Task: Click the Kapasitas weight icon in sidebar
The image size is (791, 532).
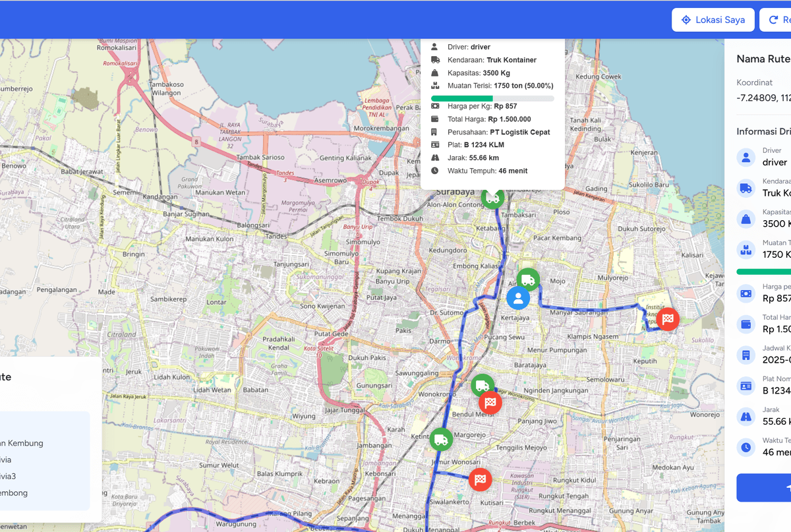Action: pyautogui.click(x=746, y=219)
